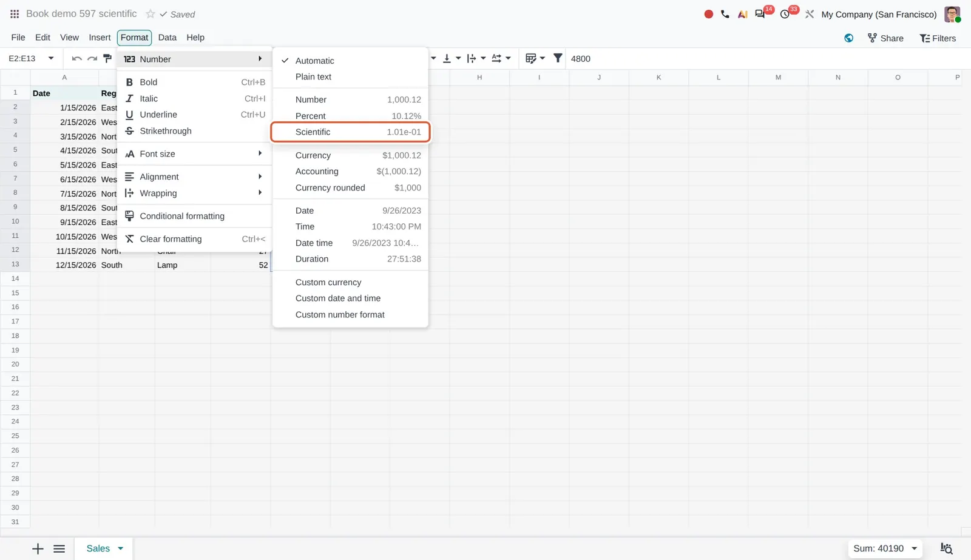Open the cell reference E2:E13 dropdown arrow
Viewport: 971px width, 560px height.
(x=51, y=59)
